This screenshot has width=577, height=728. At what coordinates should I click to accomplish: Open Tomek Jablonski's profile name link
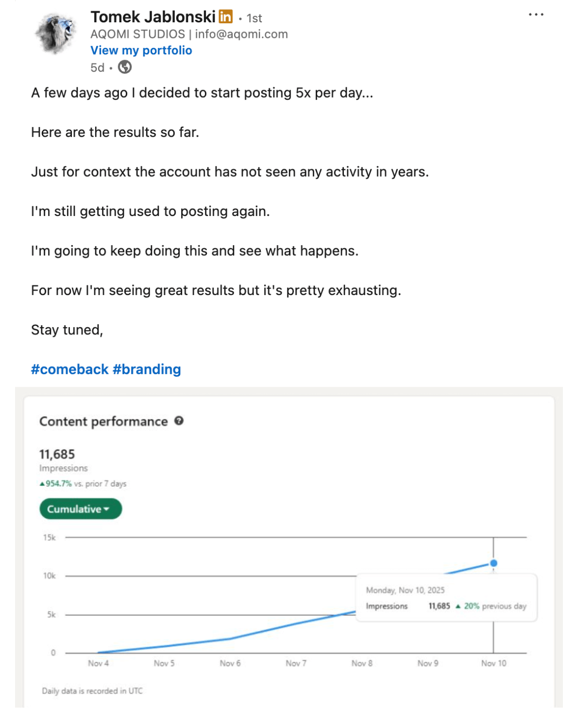coord(153,17)
